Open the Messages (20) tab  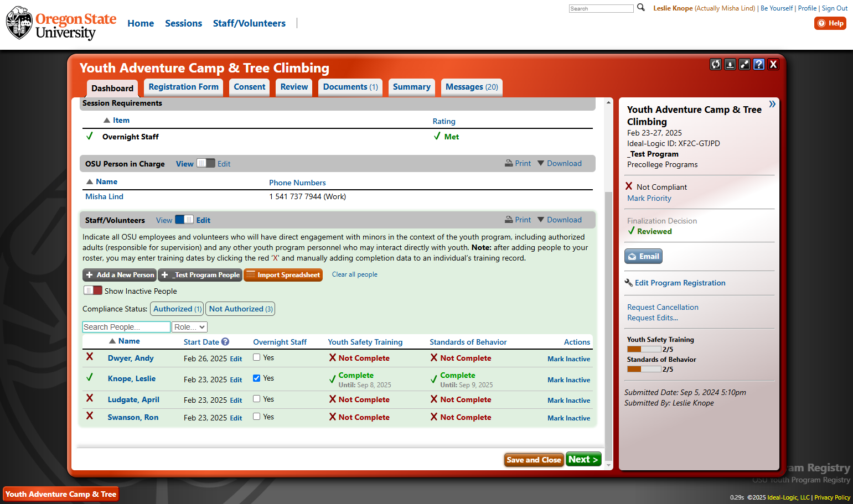[472, 87]
